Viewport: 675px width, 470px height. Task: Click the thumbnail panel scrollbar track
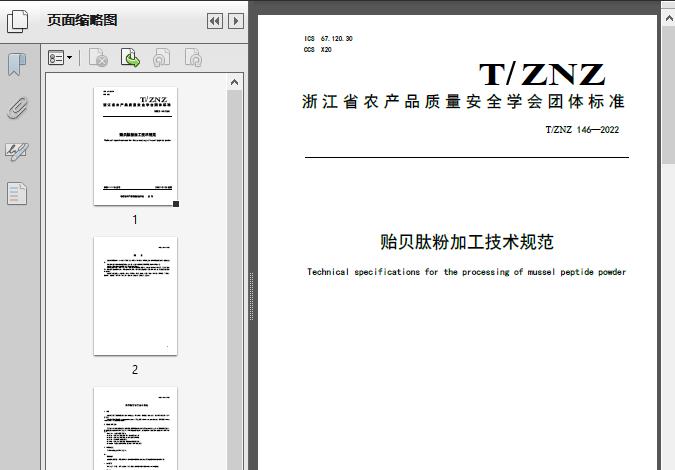click(235, 280)
